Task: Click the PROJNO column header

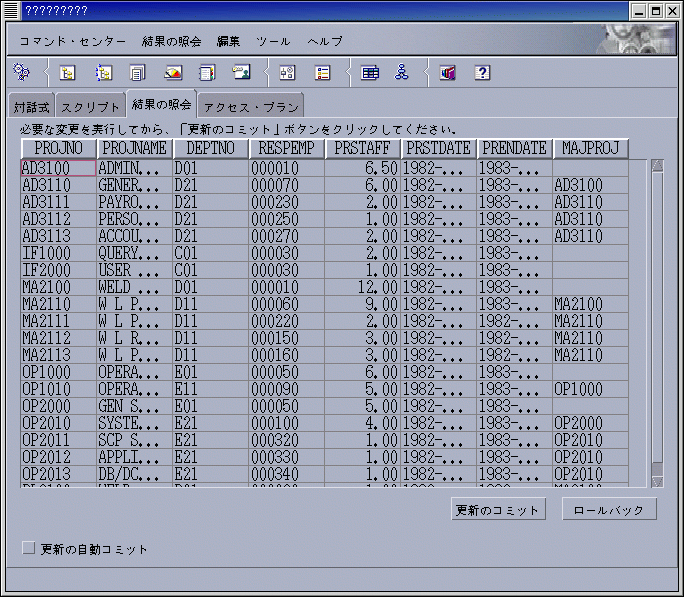Action: (x=58, y=148)
